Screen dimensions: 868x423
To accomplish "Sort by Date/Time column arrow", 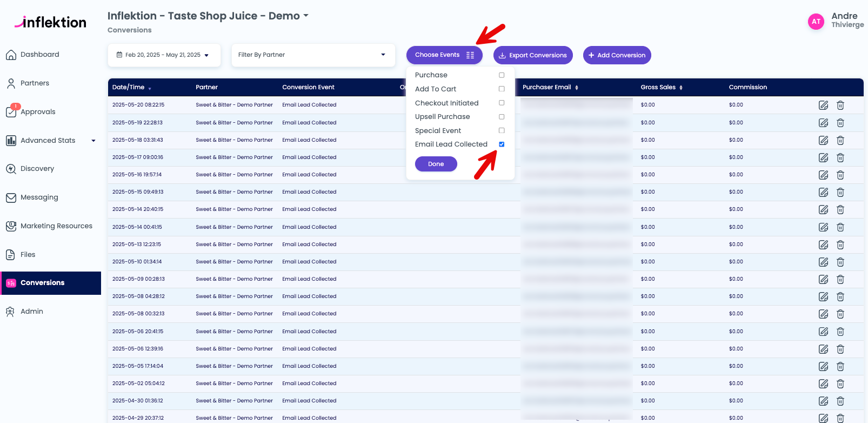I will click(150, 88).
